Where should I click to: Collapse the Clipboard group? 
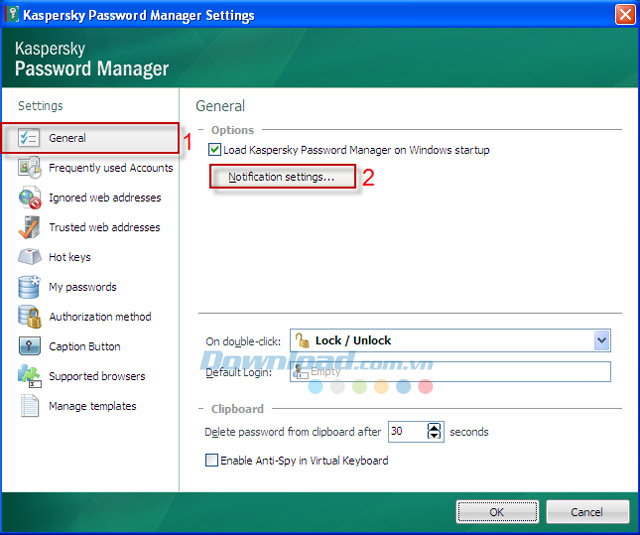point(201,408)
